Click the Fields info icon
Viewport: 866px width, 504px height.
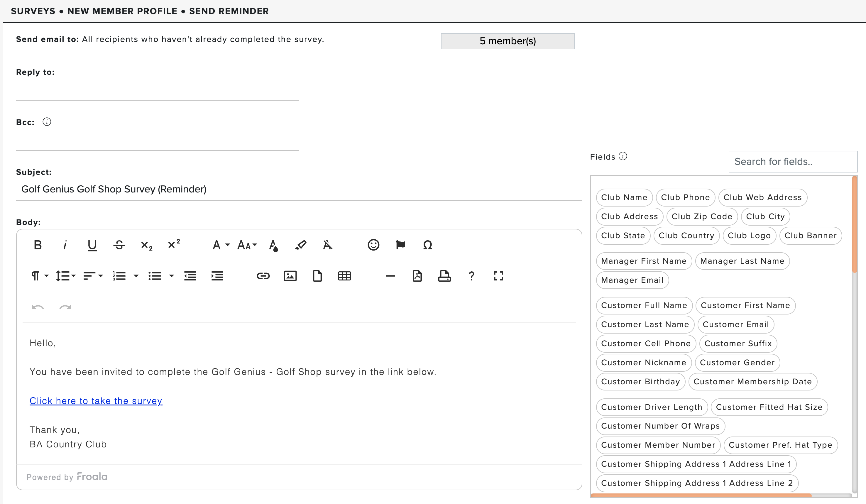pos(623,156)
